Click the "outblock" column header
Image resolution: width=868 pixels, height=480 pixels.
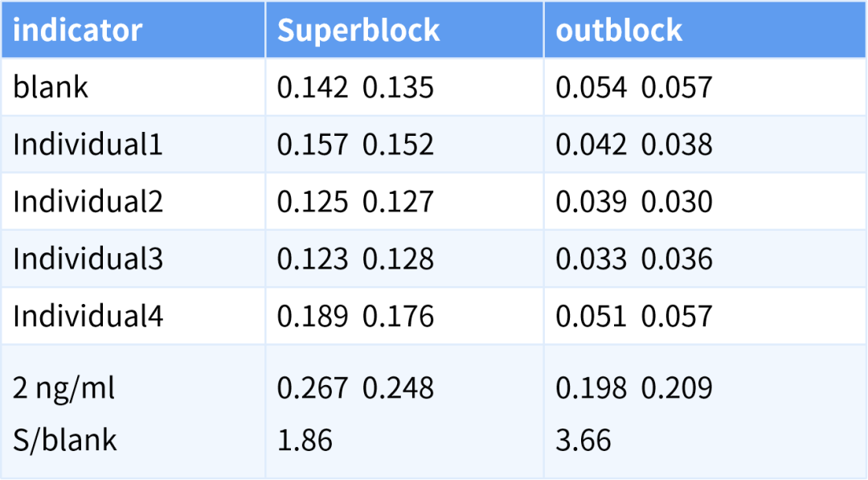[x=619, y=31]
